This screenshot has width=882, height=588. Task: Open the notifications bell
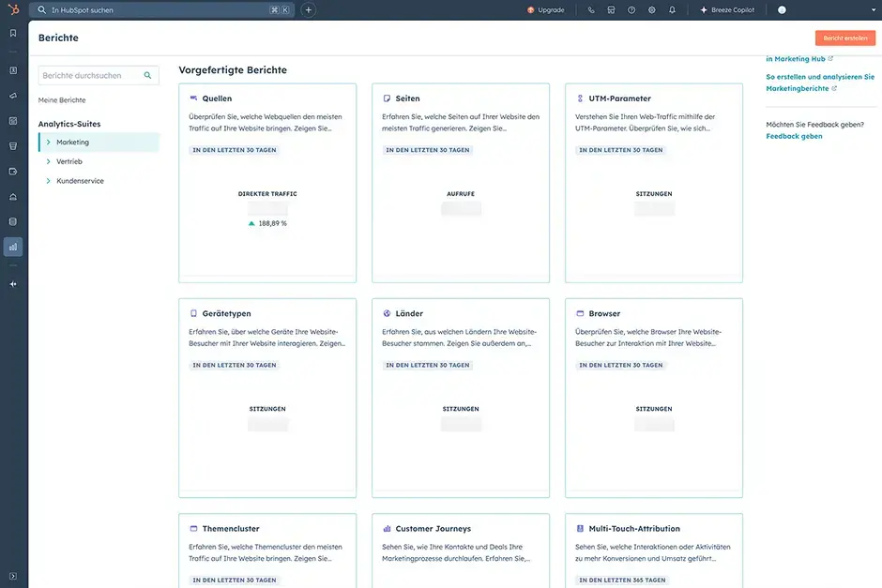click(x=672, y=10)
